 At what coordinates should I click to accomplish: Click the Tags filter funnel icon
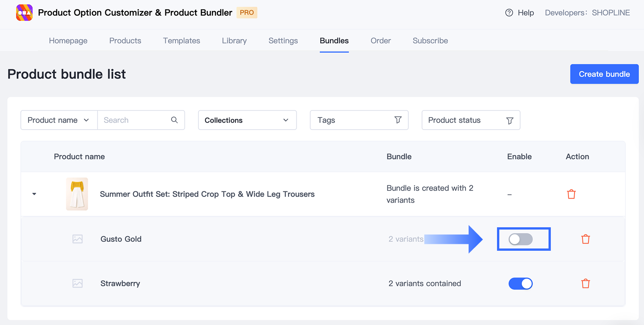pos(398,120)
